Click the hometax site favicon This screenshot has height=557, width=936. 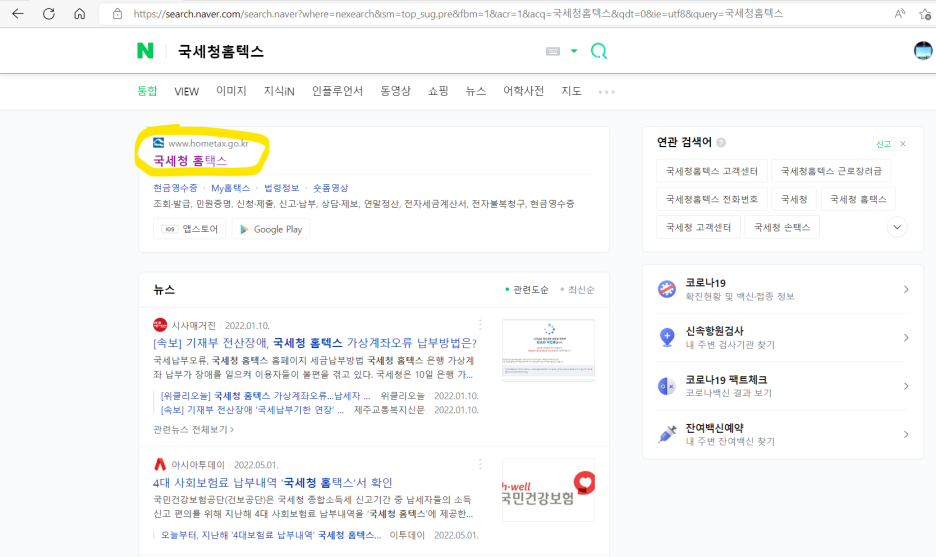point(158,143)
